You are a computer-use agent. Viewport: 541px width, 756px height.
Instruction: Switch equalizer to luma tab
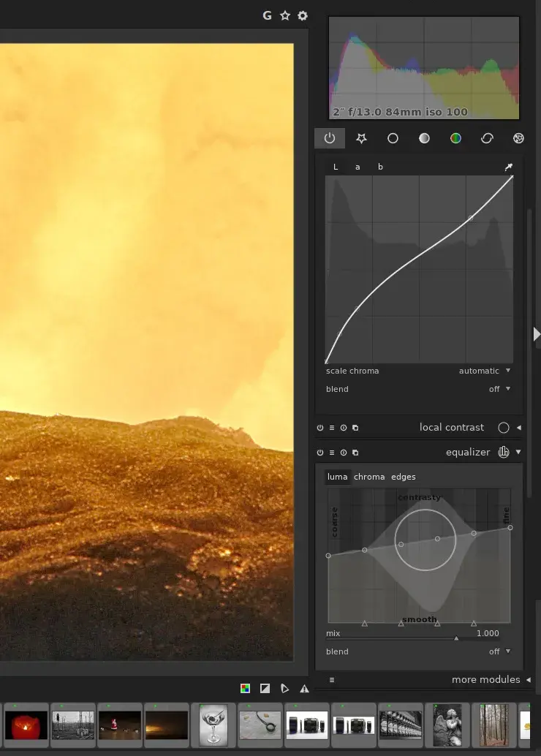tap(338, 477)
